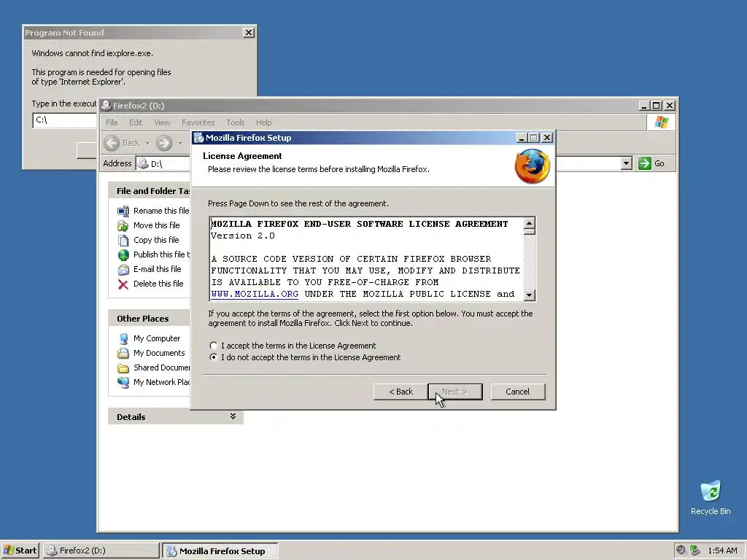
Task: Click the Other Places panel header
Action: (149, 319)
